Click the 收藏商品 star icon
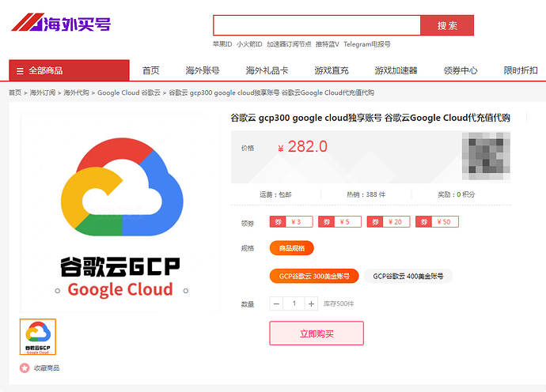Image resolution: width=546 pixels, height=392 pixels. 25,367
